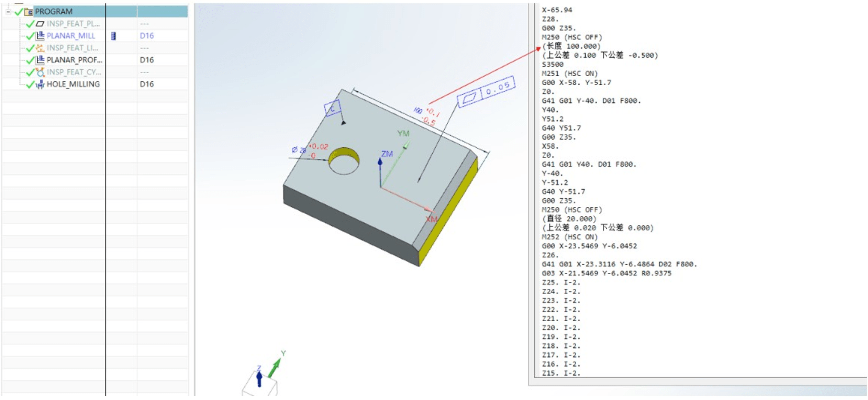Click the +0.1 upper tolerance annotation
The height and width of the screenshot is (400, 868).
tap(433, 112)
